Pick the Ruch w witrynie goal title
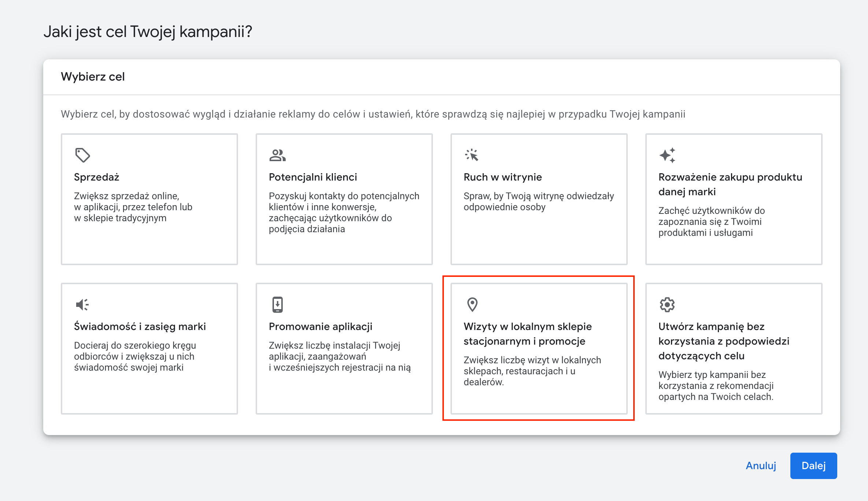The height and width of the screenshot is (501, 868). pos(502,177)
